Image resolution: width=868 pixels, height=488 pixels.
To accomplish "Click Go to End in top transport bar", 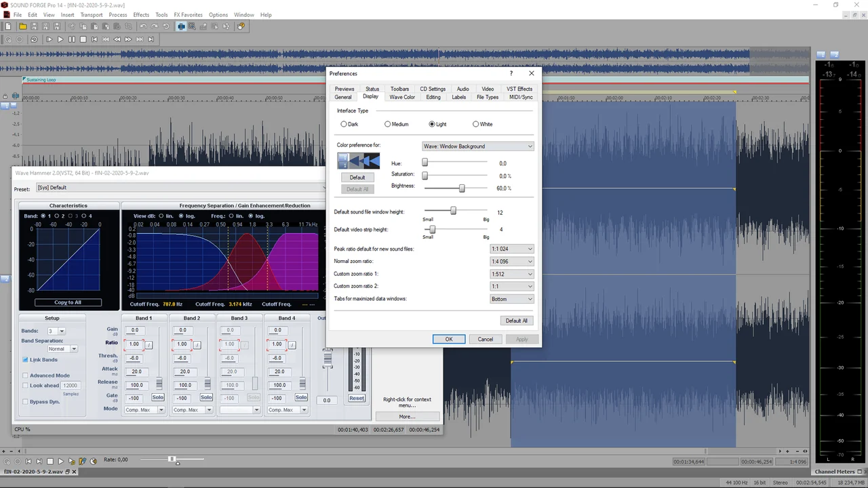I will (151, 39).
